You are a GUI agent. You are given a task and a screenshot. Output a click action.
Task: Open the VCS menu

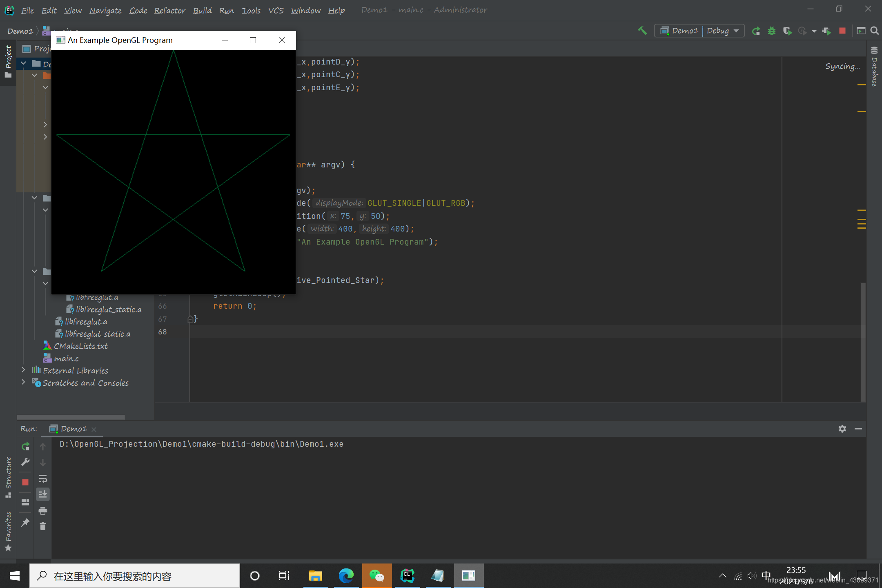[x=276, y=10]
